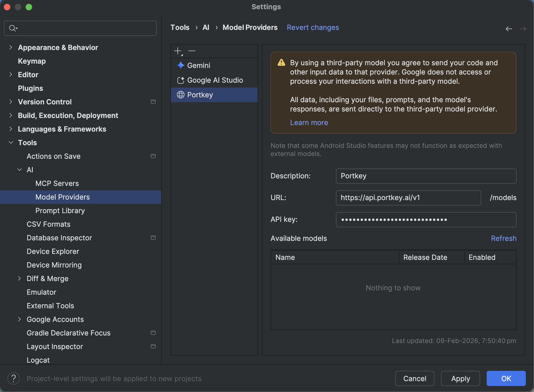534x392 pixels.
Task: Click the Enabled column header
Action: [482, 257]
